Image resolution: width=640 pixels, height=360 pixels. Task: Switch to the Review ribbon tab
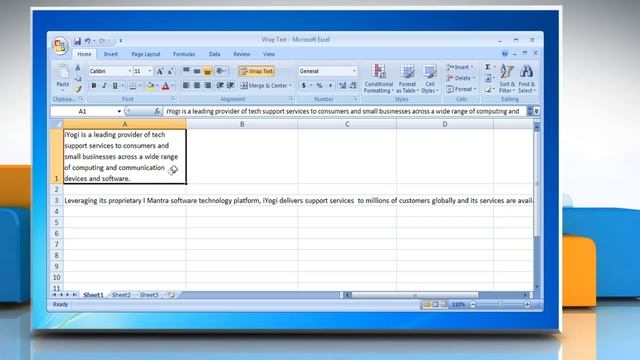[242, 54]
